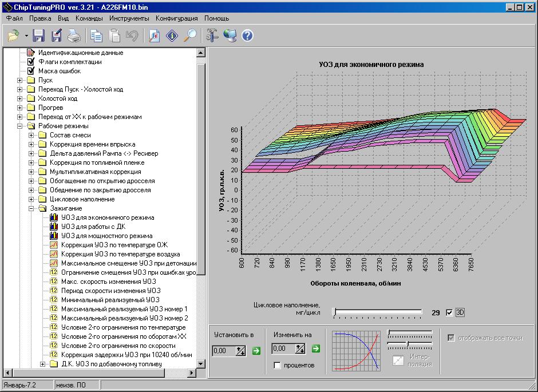Select УОЗ для мощностного режима table
538x392 pixels.
pyautogui.click(x=106, y=236)
